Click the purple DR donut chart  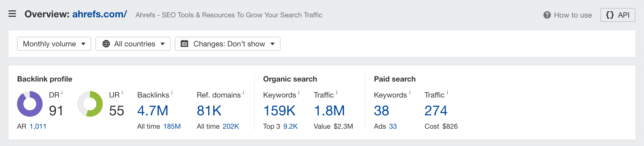coord(30,104)
